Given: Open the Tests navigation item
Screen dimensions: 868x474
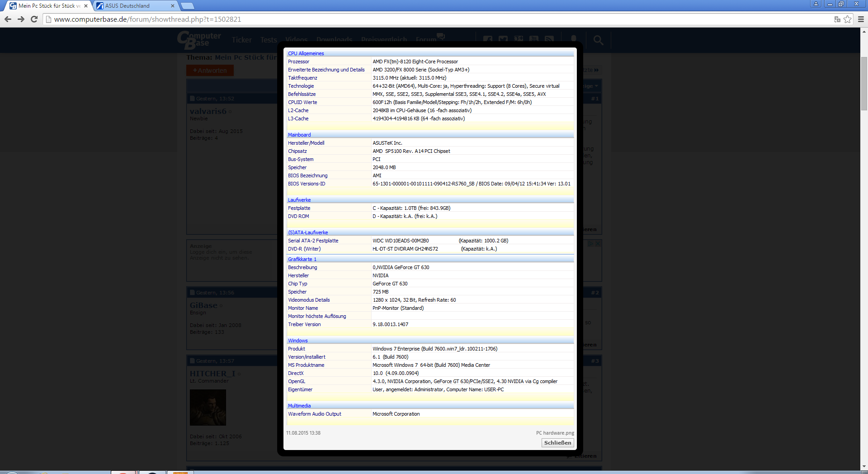Looking at the screenshot, I should (x=269, y=40).
